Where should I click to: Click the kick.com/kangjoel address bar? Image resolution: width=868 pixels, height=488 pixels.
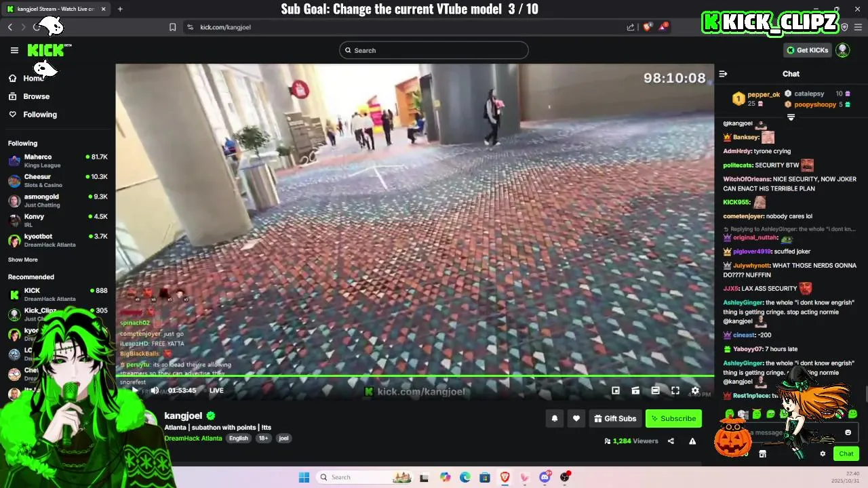(407, 27)
